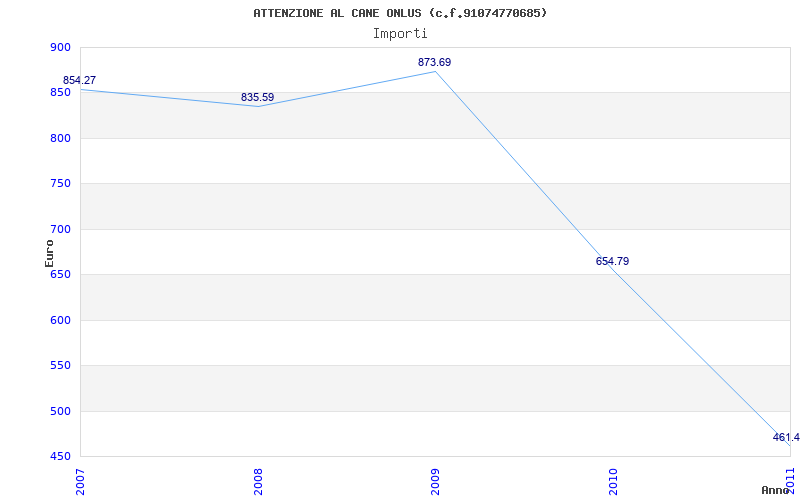The width and height of the screenshot is (800, 500).
Task: Click the 873.69 data point label
Action: pos(434,62)
